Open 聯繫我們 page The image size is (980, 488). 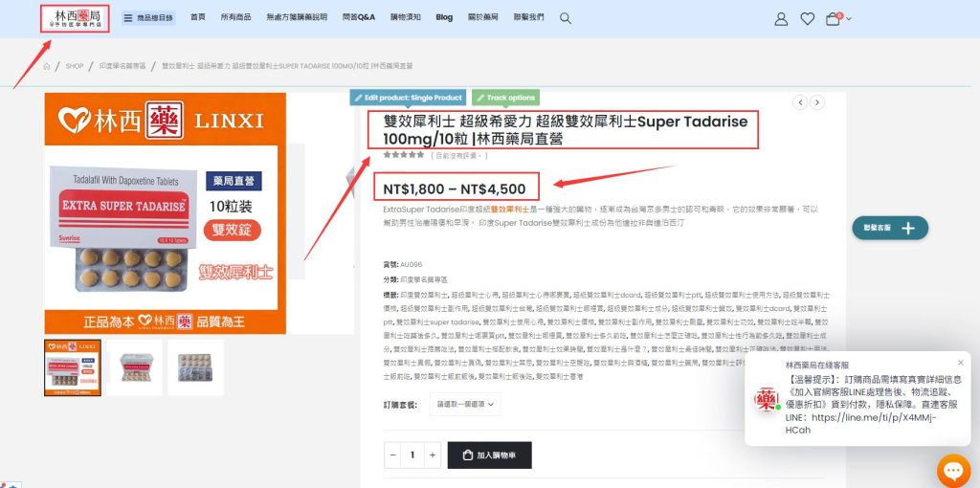pos(528,17)
